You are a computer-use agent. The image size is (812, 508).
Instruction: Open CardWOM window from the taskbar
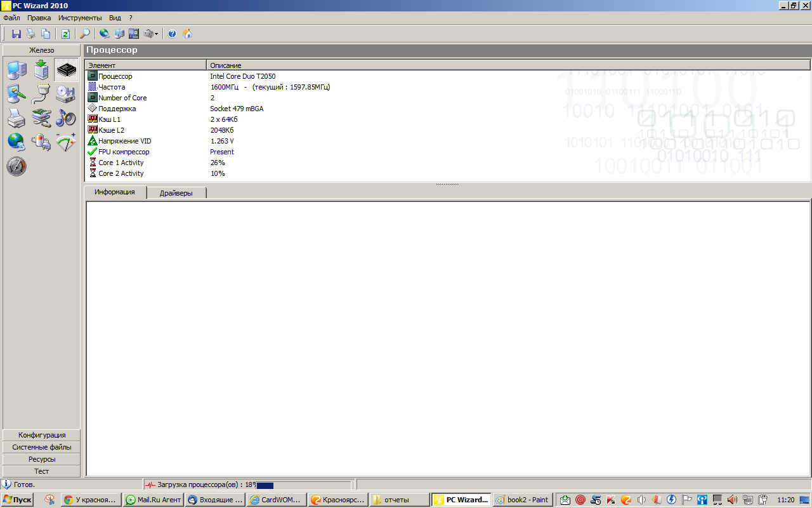pyautogui.click(x=276, y=500)
